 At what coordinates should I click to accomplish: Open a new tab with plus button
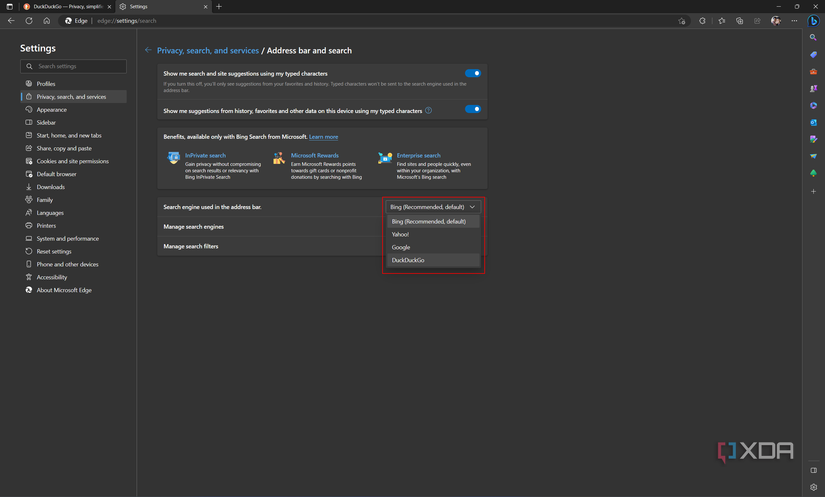(219, 6)
